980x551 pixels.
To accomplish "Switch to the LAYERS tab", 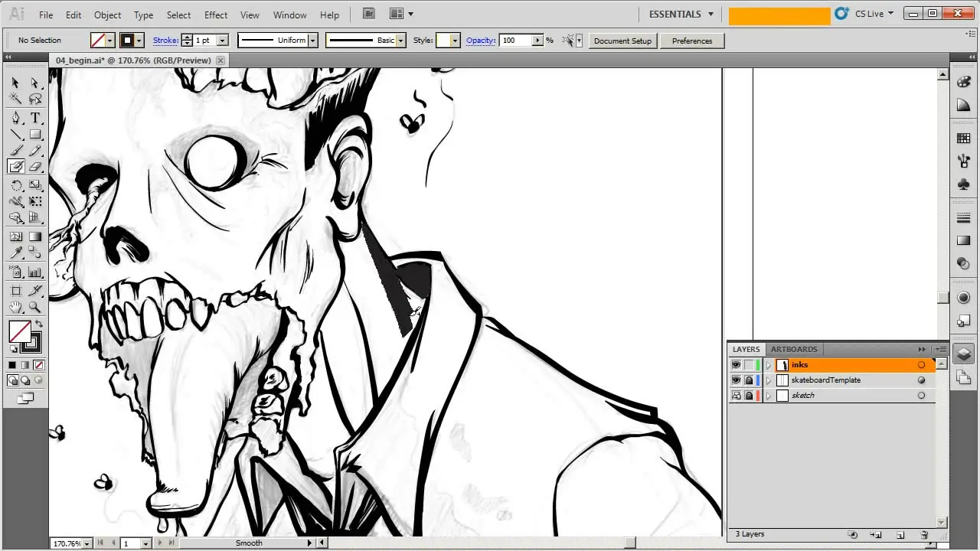I will 746,349.
